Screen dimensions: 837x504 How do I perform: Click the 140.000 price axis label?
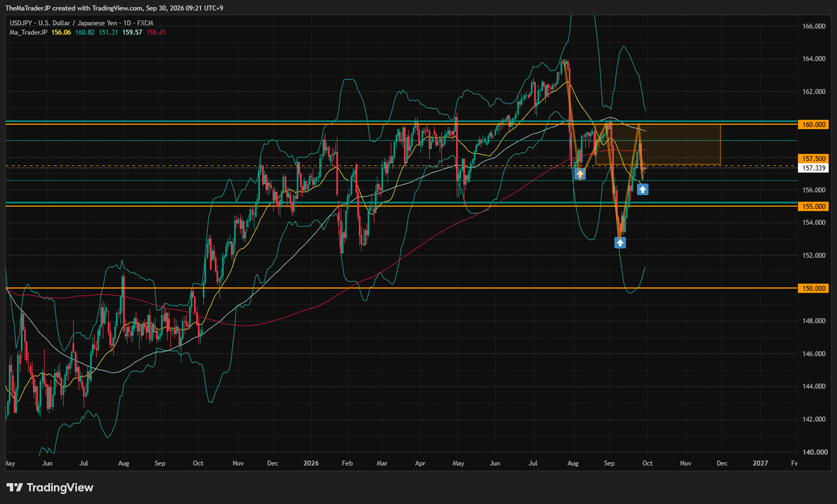pos(814,452)
